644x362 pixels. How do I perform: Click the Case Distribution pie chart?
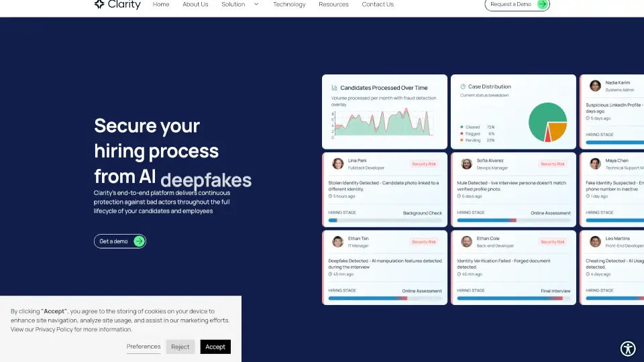click(x=547, y=122)
